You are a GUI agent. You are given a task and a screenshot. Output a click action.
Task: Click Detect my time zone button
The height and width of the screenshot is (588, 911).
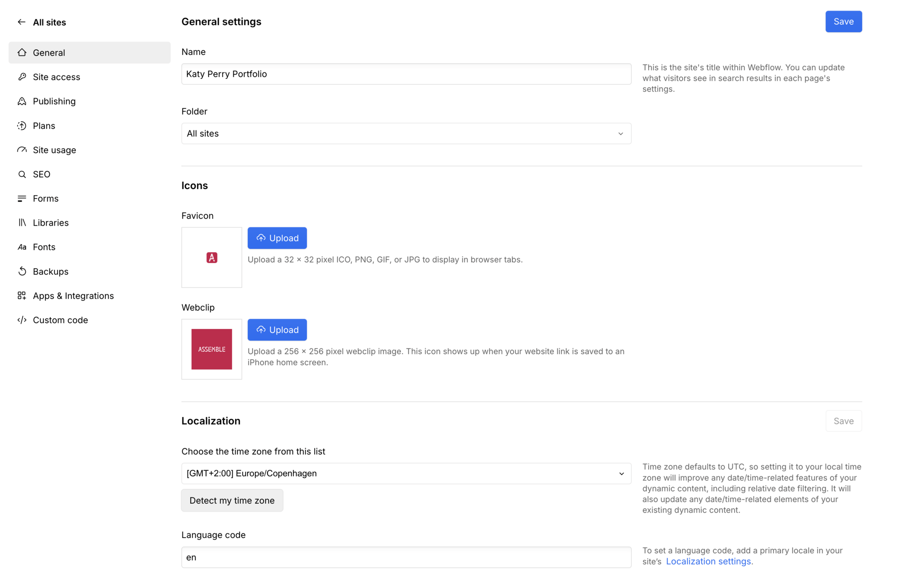232,500
